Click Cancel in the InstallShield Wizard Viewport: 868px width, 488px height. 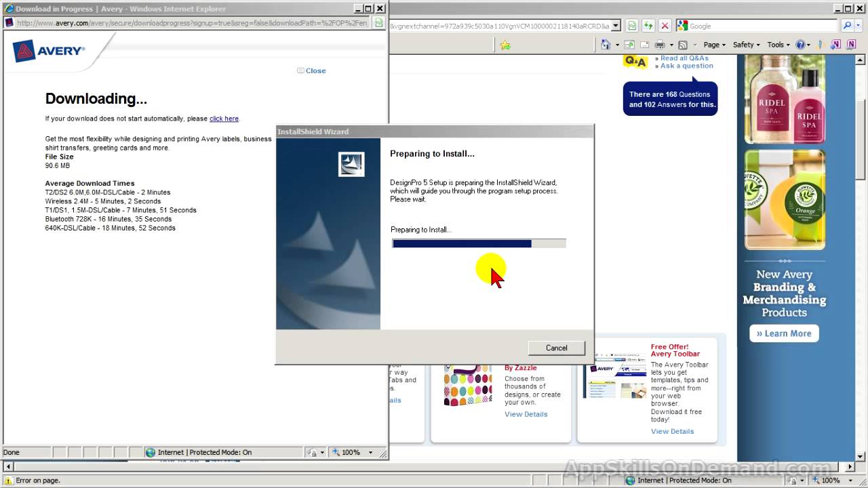(556, 348)
